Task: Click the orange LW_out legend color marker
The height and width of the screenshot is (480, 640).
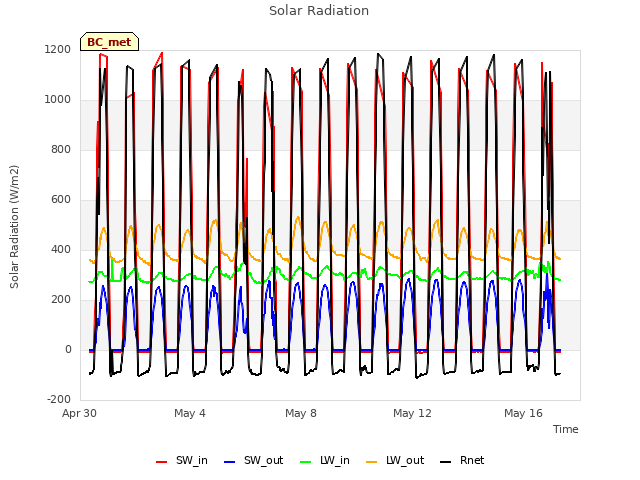Action: click(372, 462)
